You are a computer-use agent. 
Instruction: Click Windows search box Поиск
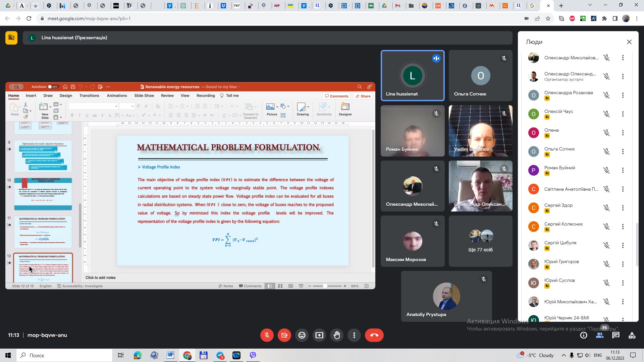tap(64, 355)
